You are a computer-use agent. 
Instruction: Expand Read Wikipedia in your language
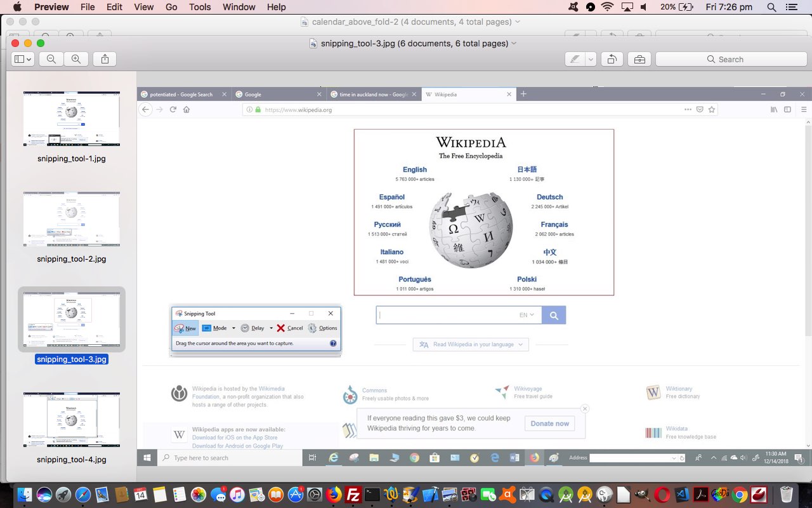[x=471, y=344]
